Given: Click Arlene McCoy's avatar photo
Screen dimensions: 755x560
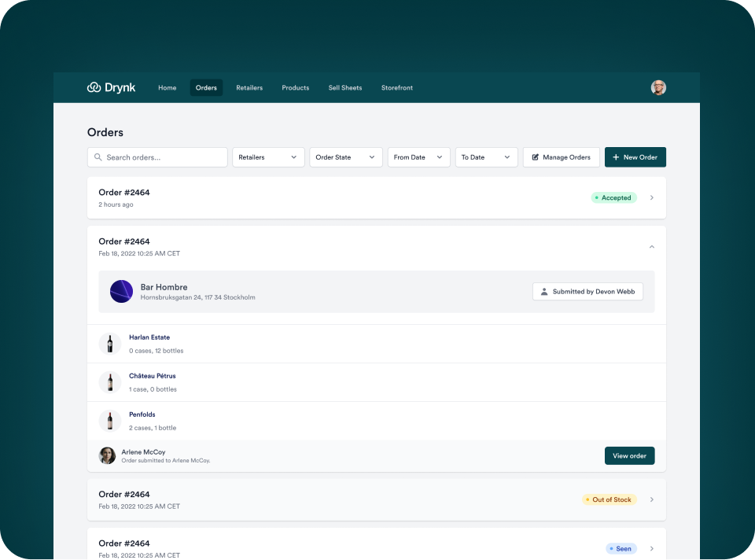Looking at the screenshot, I should click(107, 455).
